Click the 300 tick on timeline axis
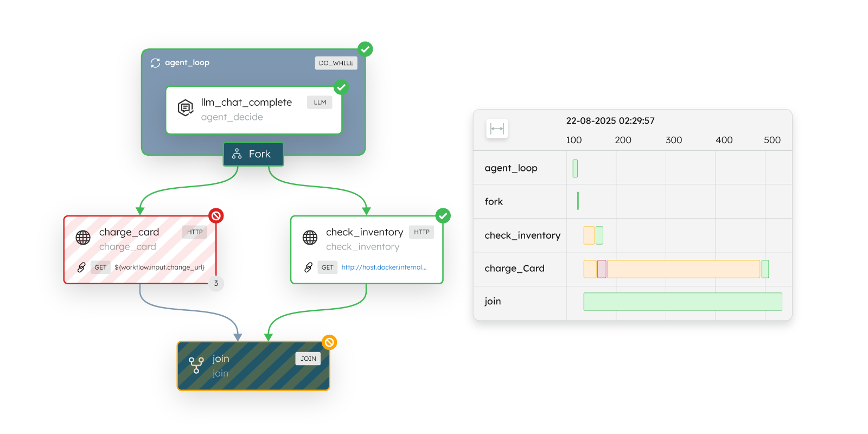The height and width of the screenshot is (434, 868). (674, 140)
